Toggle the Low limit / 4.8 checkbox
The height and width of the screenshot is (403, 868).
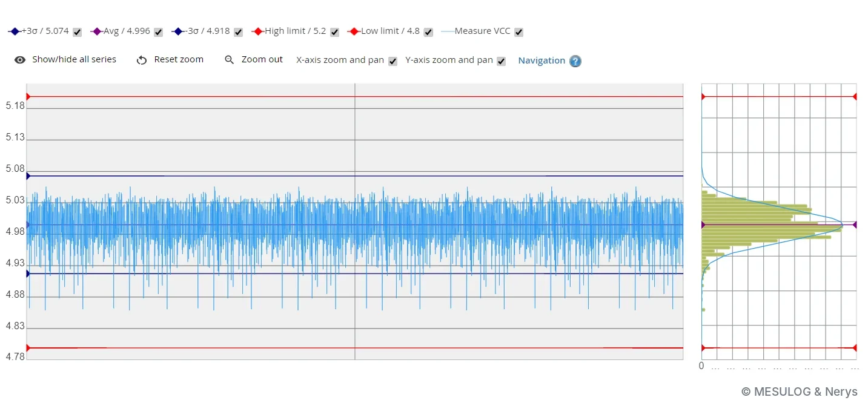point(428,32)
